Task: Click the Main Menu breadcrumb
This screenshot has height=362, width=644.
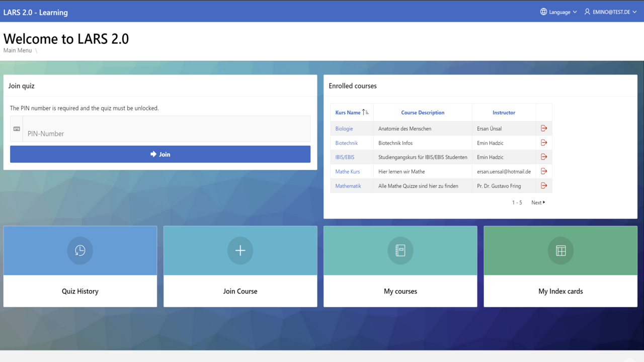Action: [18, 50]
